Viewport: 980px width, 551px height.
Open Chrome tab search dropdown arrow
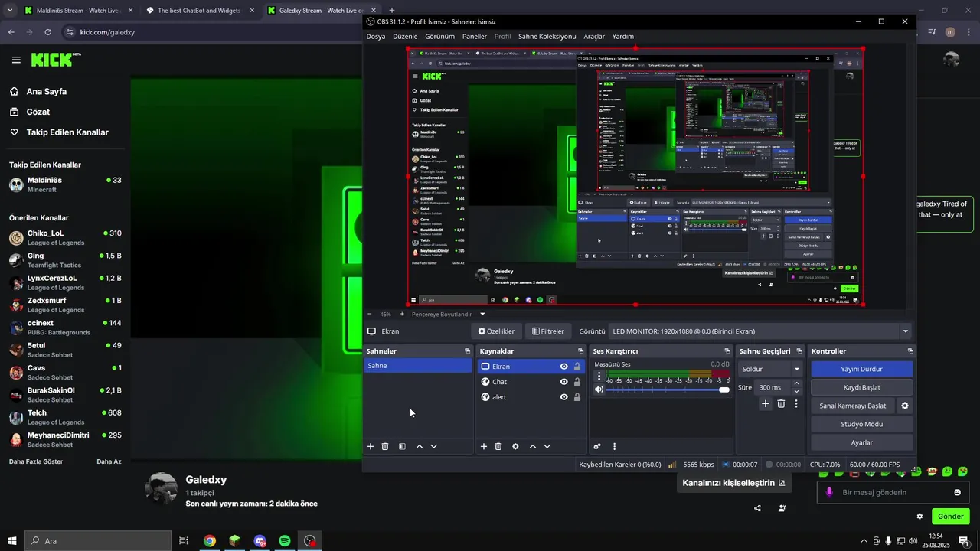click(x=10, y=11)
